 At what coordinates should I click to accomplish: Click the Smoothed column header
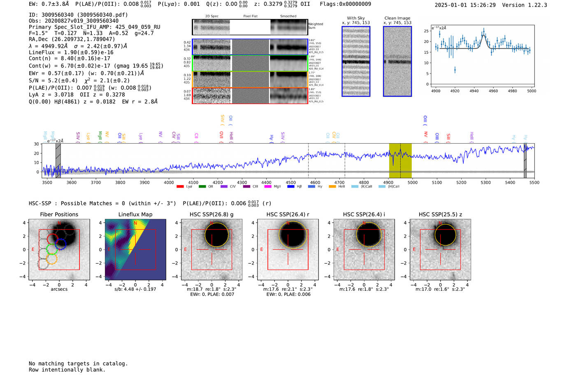[x=288, y=16]
